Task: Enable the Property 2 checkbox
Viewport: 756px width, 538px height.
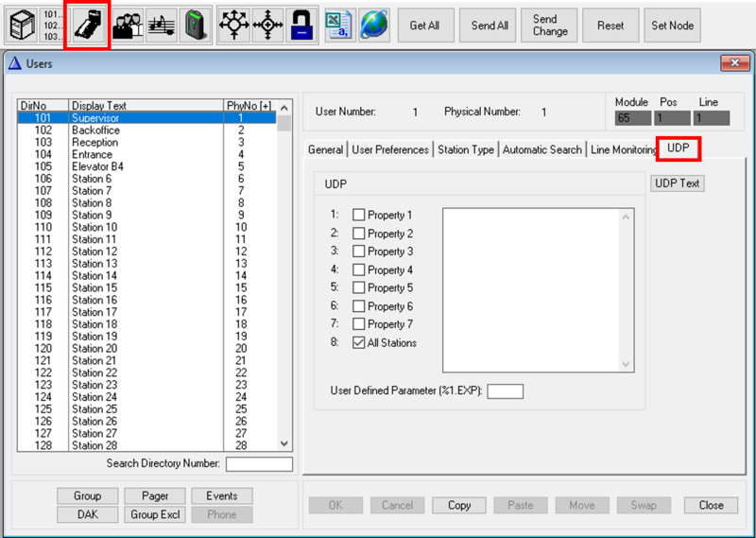Action: click(x=358, y=233)
